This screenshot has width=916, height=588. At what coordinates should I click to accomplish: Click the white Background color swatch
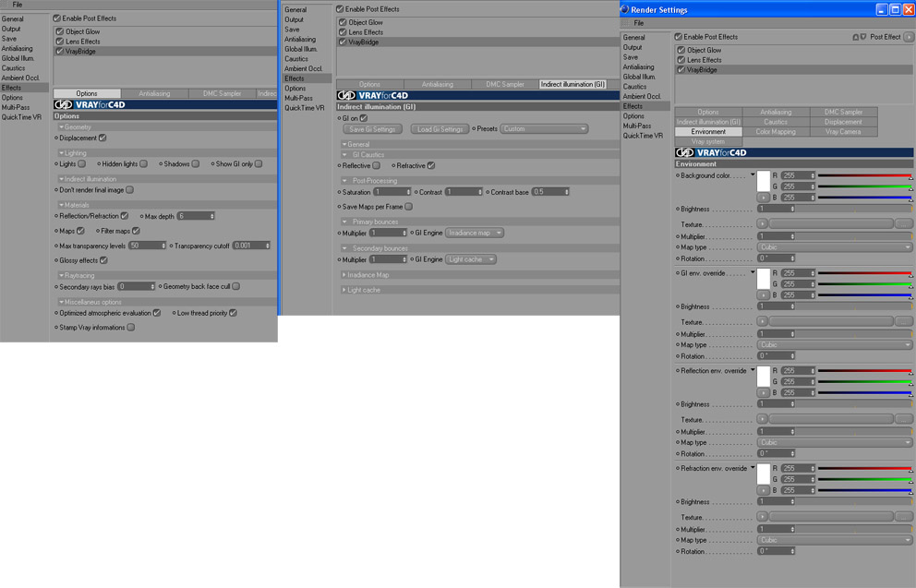(x=763, y=182)
